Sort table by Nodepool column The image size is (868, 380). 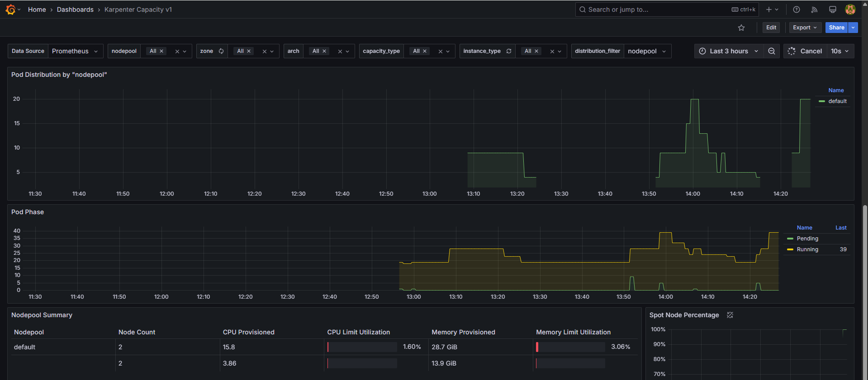click(29, 332)
